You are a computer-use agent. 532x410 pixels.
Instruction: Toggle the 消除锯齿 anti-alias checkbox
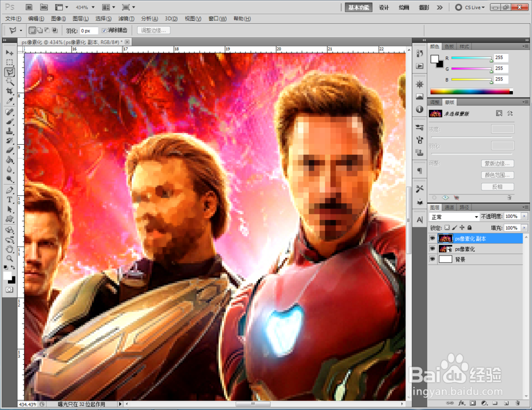104,30
